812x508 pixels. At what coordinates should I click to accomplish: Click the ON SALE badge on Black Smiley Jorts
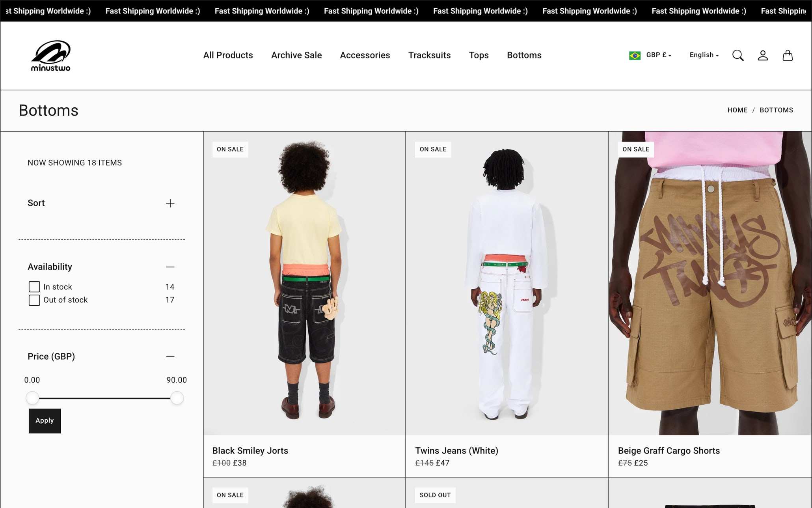[230, 149]
